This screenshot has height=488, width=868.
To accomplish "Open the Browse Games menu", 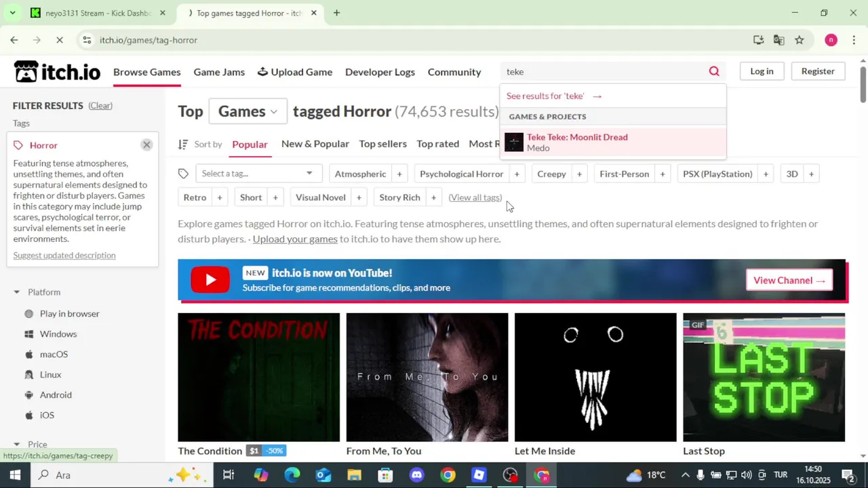I will coord(146,72).
